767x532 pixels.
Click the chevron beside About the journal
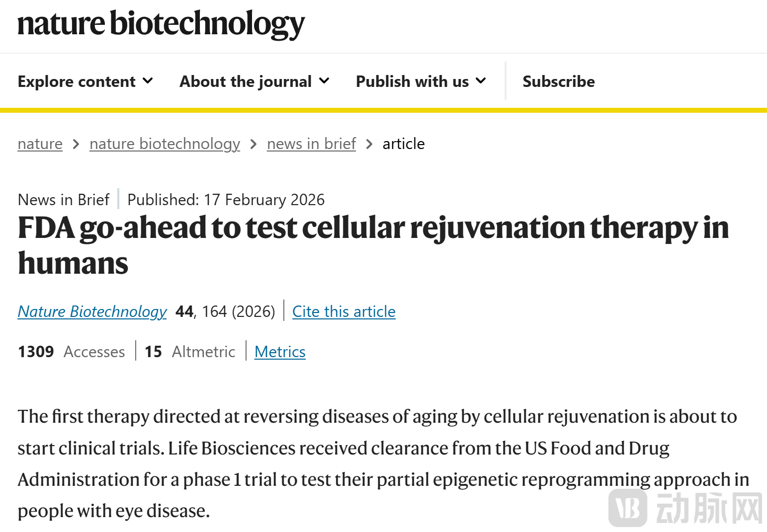pyautogui.click(x=324, y=80)
